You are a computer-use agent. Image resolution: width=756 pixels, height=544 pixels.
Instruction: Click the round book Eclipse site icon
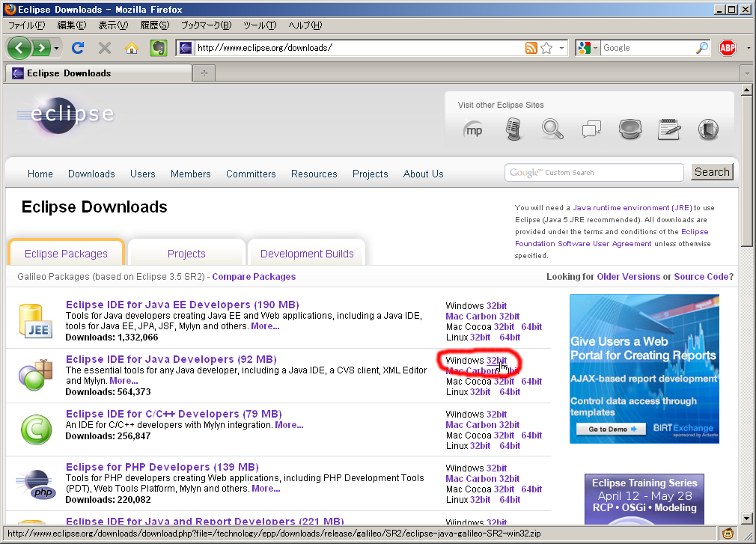[x=708, y=129]
